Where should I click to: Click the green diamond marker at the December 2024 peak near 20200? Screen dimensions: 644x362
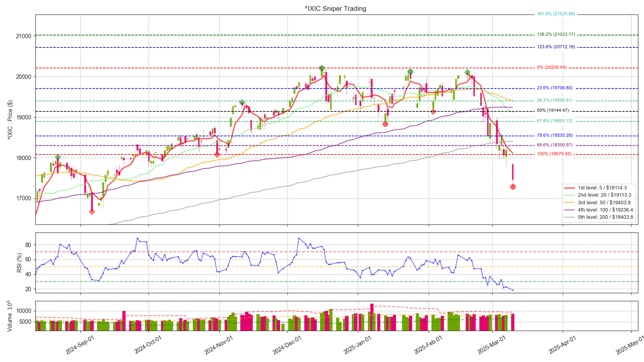[x=322, y=68]
